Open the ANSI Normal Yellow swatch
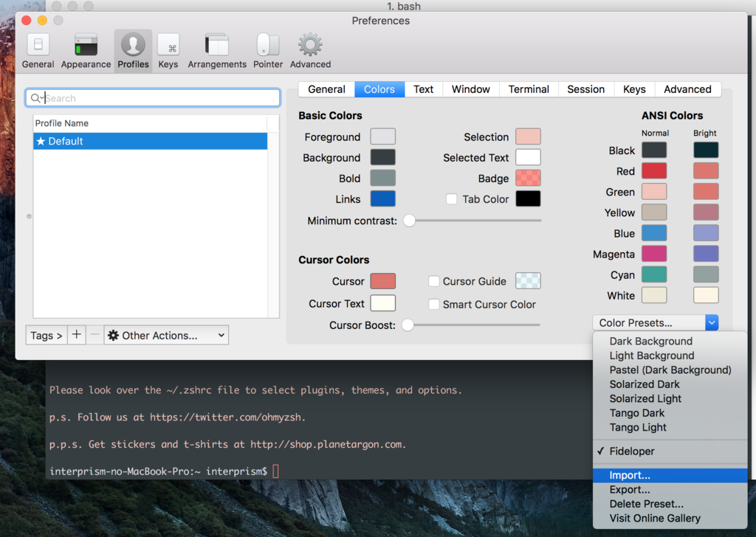 coord(654,212)
